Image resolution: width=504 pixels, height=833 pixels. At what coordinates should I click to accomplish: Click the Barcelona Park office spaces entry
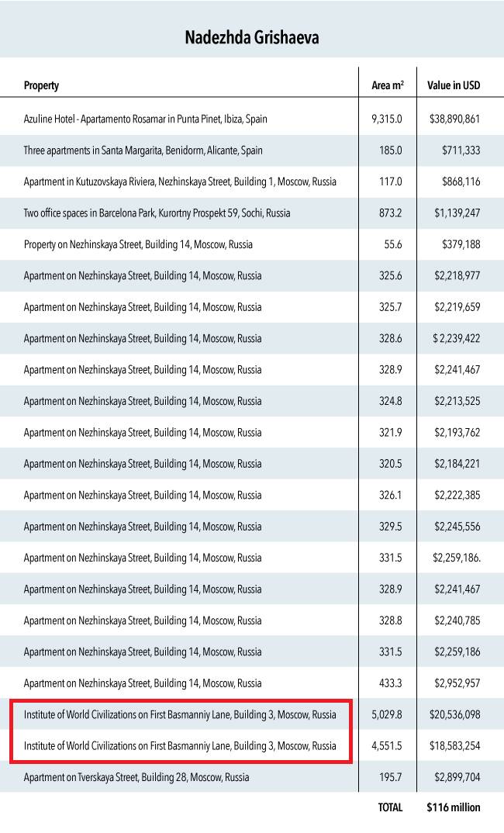(157, 213)
